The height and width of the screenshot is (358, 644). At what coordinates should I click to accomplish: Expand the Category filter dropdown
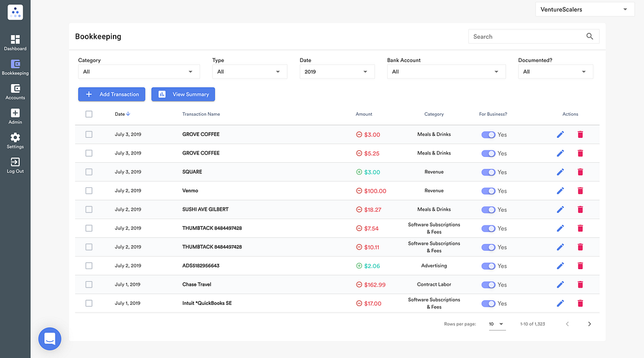[139, 72]
